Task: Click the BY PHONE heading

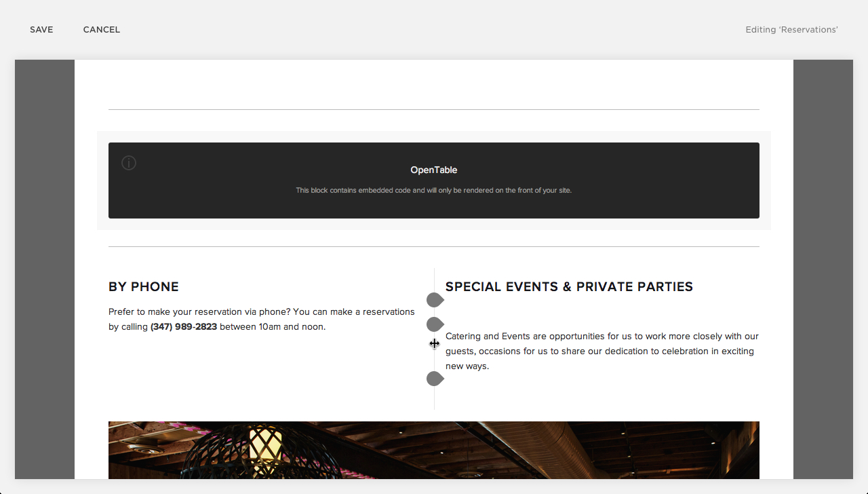Action: click(x=144, y=287)
